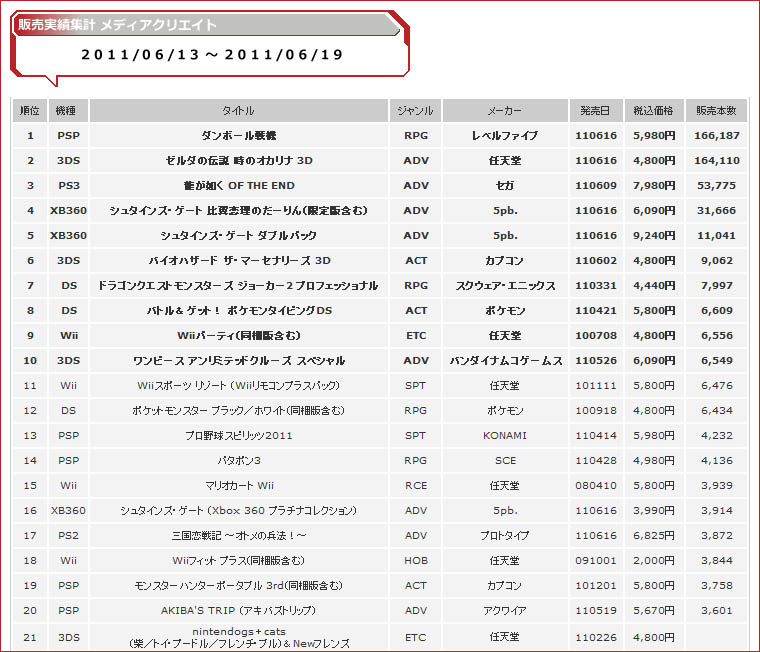Click the 税込価格 column header
The image size is (760, 652).
click(x=654, y=111)
